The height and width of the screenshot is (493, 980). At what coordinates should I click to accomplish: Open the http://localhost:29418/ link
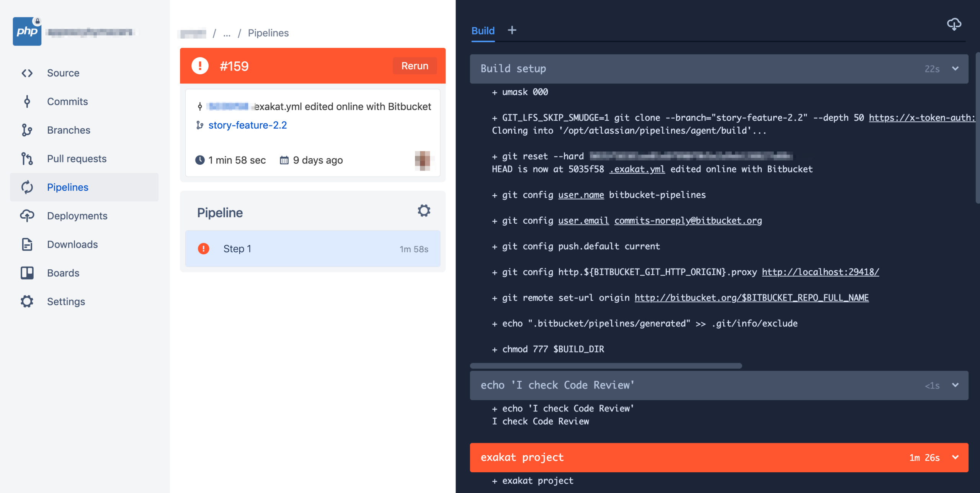point(820,272)
